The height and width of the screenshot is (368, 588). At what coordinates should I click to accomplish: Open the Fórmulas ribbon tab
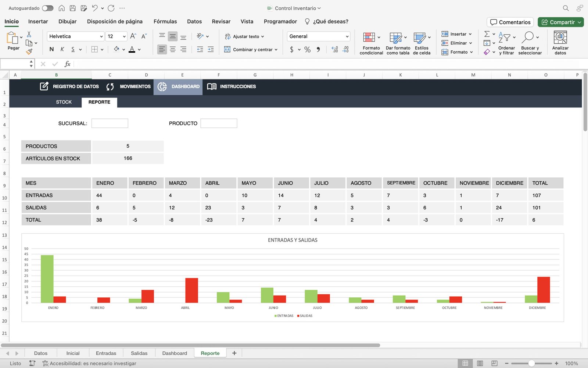pos(165,21)
